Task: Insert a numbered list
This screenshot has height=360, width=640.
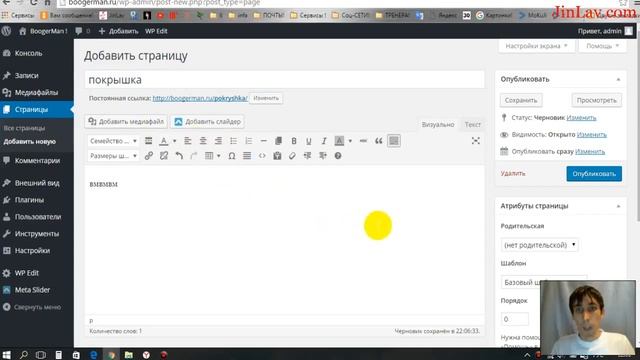Action: point(248,141)
